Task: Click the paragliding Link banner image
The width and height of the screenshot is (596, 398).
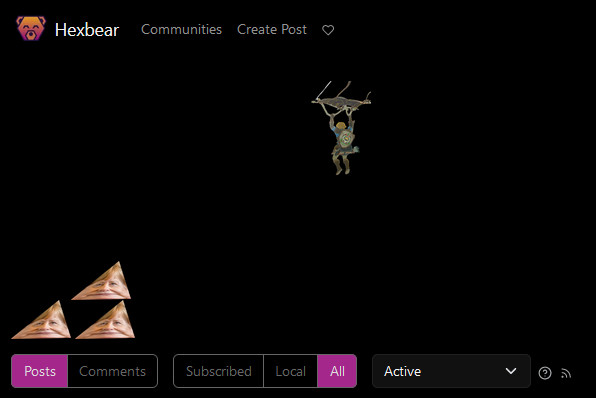Action: (341, 128)
